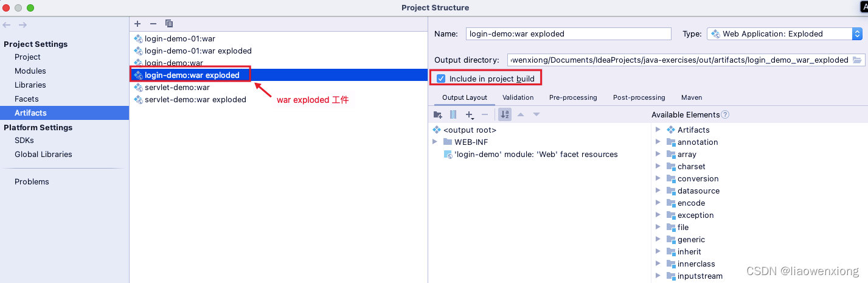Expand Artifacts in Available Elements
The image size is (868, 283).
658,130
